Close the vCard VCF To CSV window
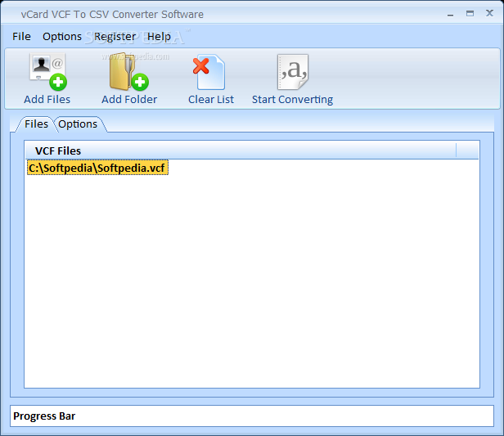This screenshot has width=504, height=436. [x=489, y=13]
